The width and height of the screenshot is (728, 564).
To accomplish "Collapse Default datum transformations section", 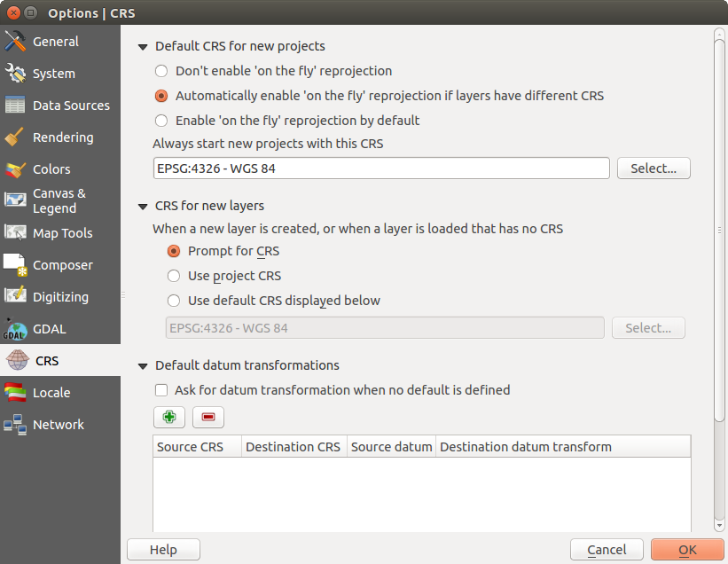I will click(x=143, y=365).
